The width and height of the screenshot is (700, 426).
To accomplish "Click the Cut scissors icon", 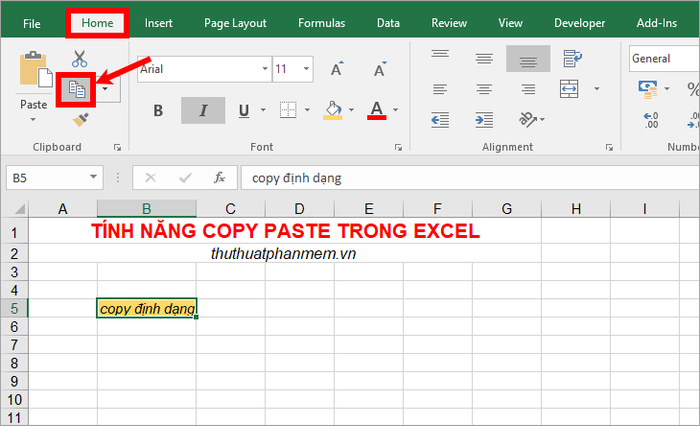I will coord(79,58).
